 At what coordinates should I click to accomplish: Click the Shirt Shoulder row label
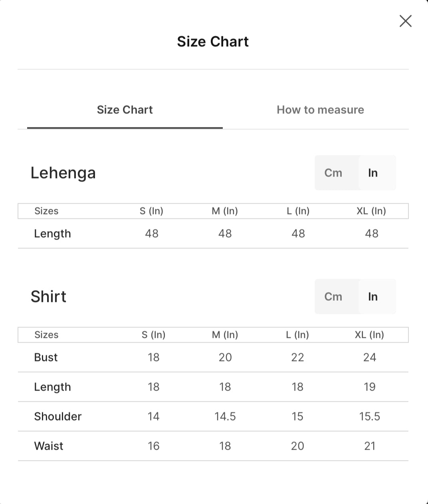pos(58,417)
